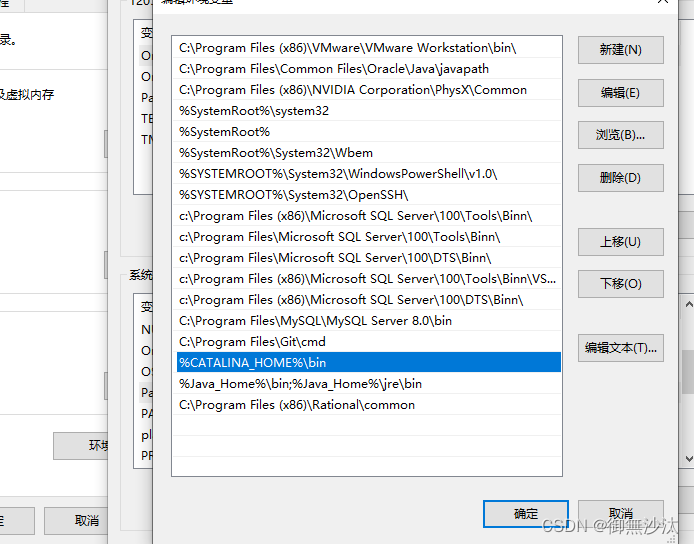Cancel the path editor with 取消
This screenshot has height=544, width=694.
point(621,514)
